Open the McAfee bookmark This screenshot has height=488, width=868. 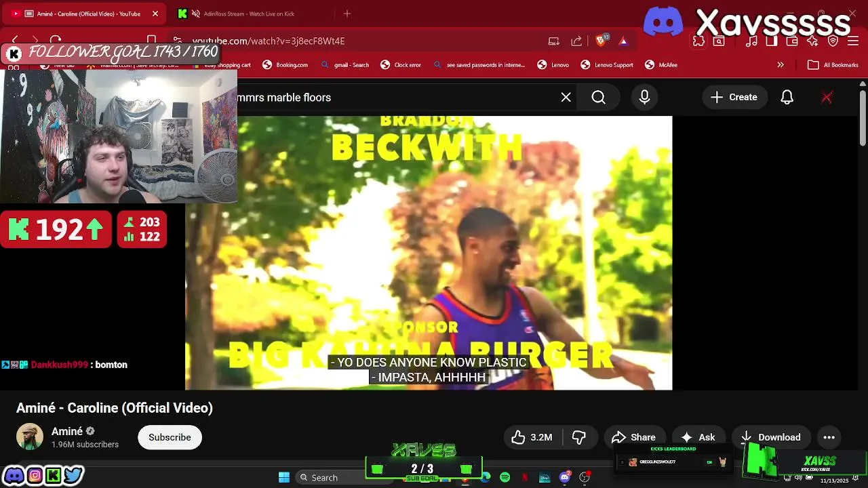click(661, 65)
